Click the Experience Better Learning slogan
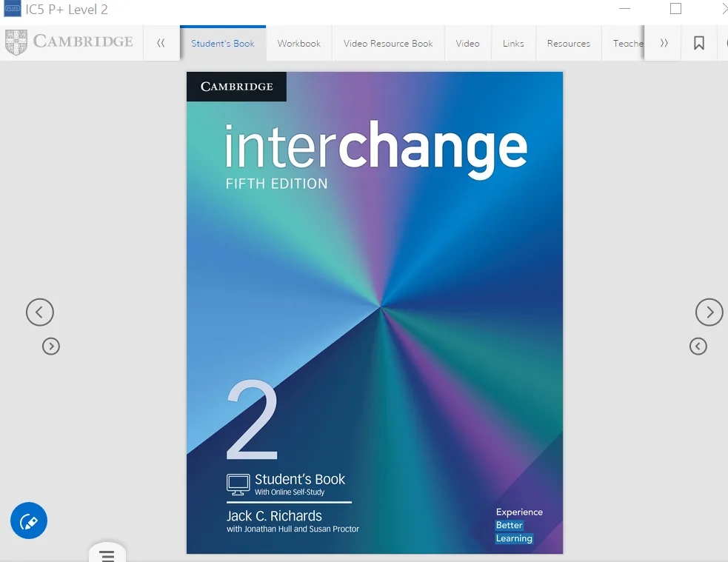 [518, 525]
